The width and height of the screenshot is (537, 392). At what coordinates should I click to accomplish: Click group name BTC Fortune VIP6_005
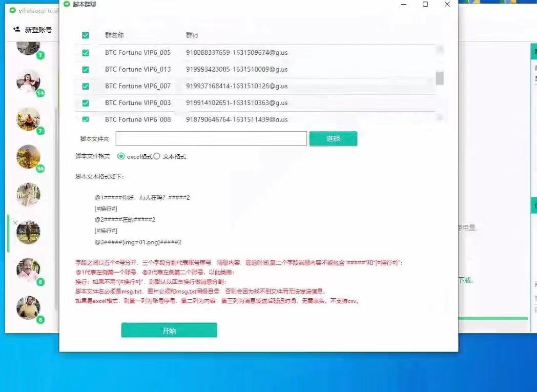[x=138, y=53]
